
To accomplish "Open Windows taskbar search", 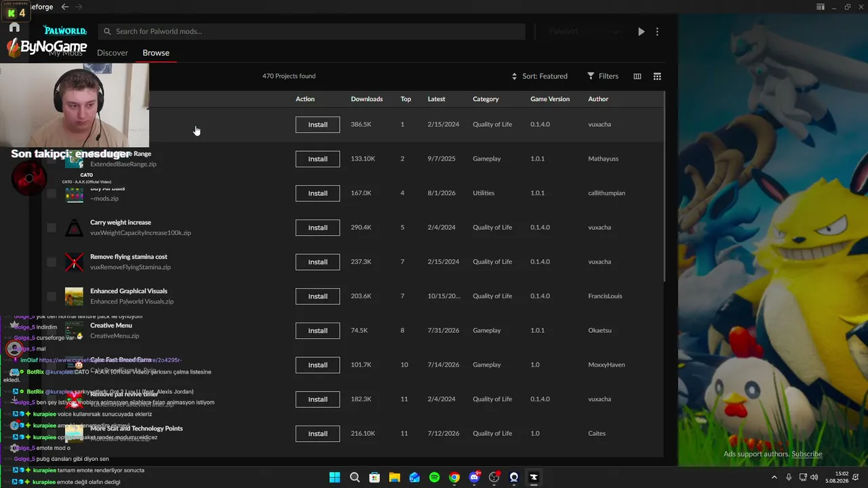I will point(355,477).
